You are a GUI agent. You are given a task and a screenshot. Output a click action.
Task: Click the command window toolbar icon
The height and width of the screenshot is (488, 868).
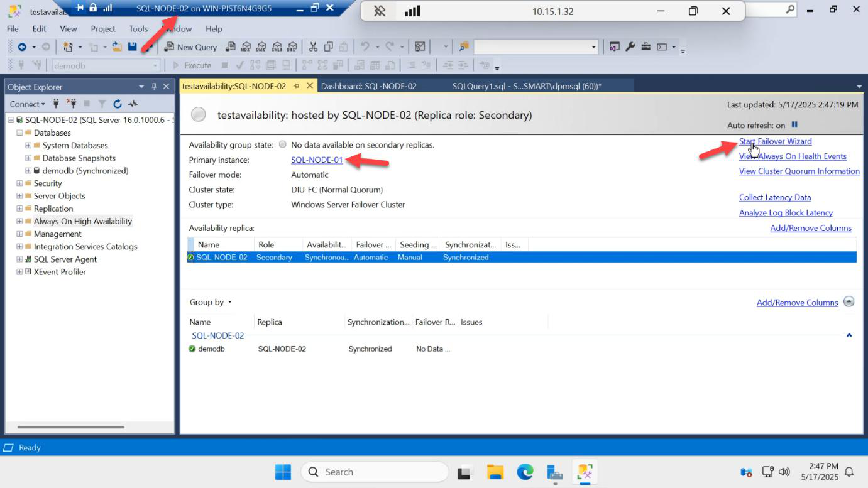coord(662,47)
